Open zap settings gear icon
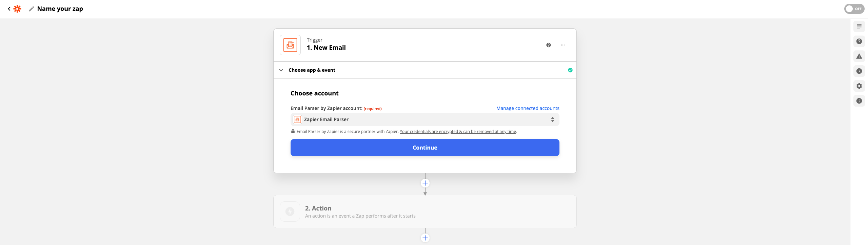 coord(859,86)
